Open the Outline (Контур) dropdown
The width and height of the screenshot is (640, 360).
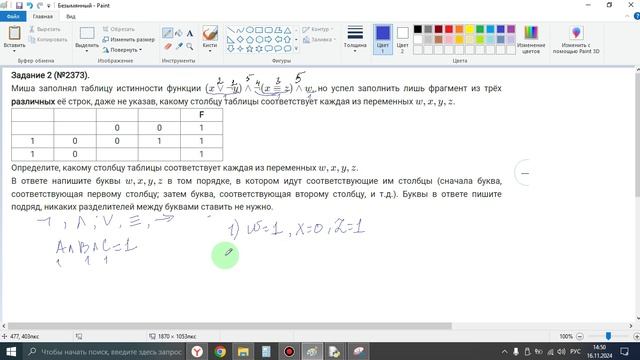tap(318, 29)
